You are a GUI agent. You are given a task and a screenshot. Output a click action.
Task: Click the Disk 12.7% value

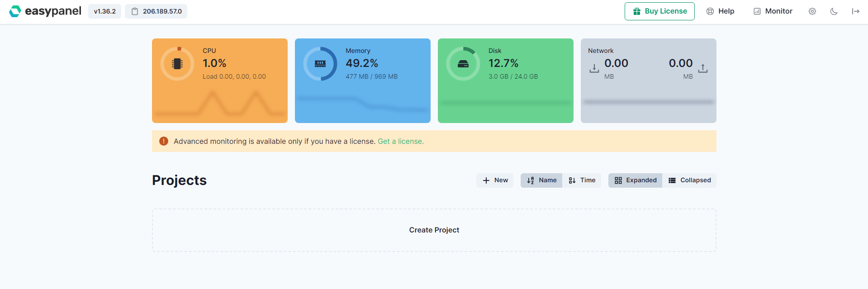coord(503,63)
